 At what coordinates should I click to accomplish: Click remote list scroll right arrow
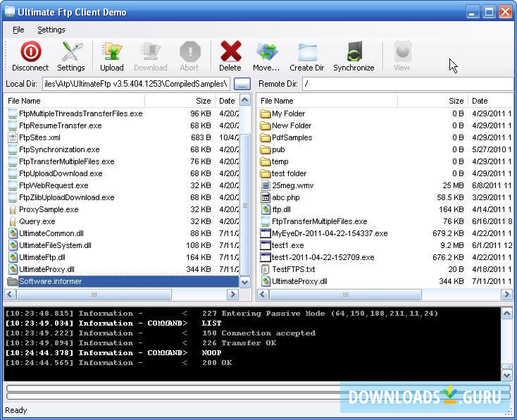point(506,295)
